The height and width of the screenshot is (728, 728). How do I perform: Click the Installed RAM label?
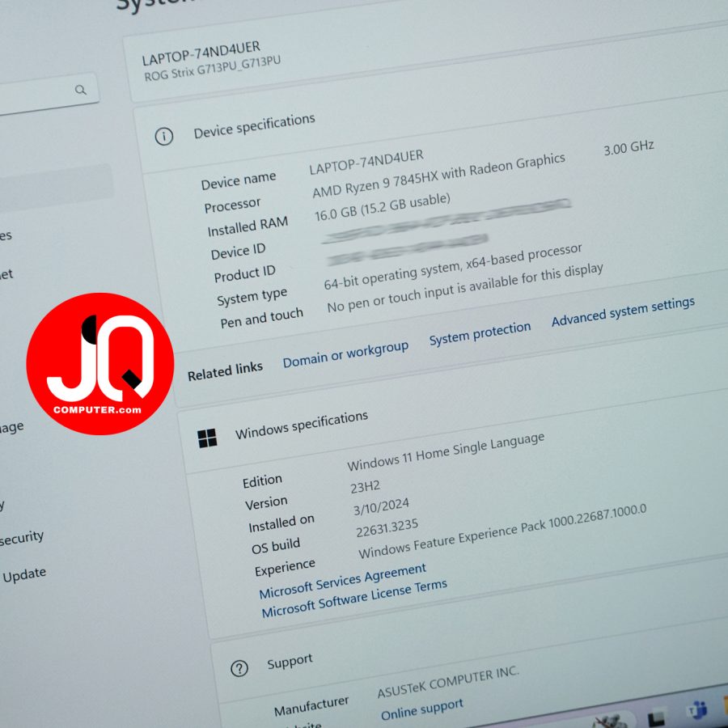pos(248,226)
